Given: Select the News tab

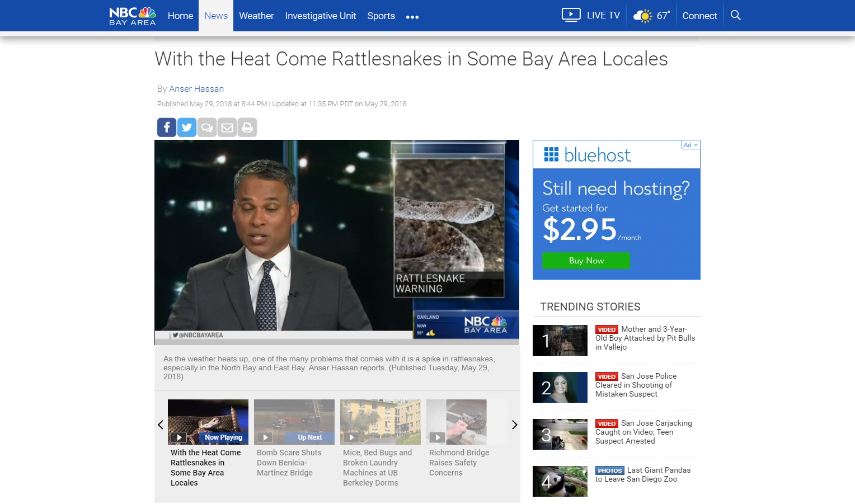Looking at the screenshot, I should pyautogui.click(x=216, y=16).
